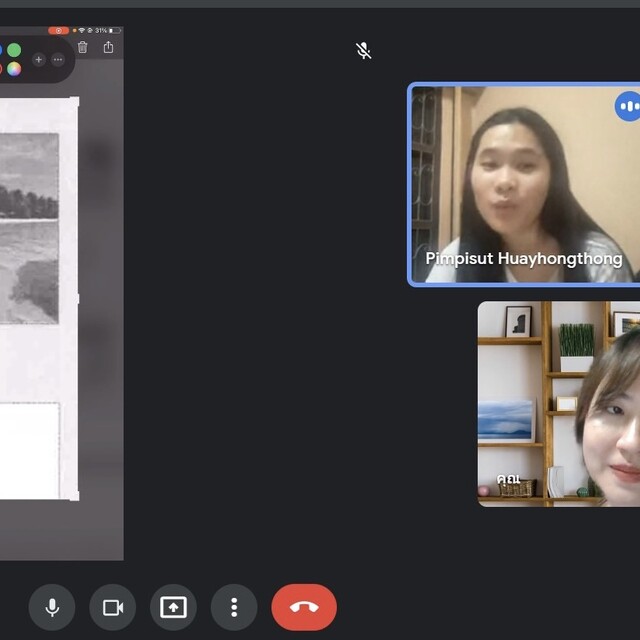Expand the ellipsis menu in markup toolbar
The height and width of the screenshot is (640, 640).
(x=57, y=59)
